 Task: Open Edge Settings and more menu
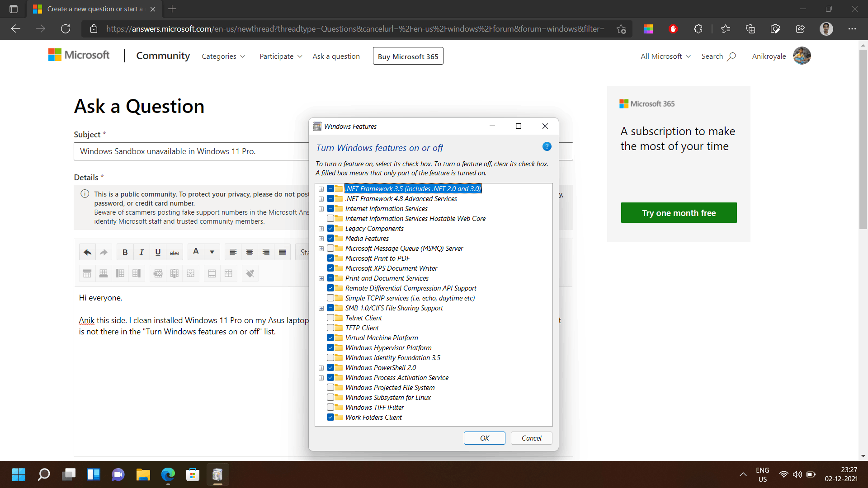852,29
